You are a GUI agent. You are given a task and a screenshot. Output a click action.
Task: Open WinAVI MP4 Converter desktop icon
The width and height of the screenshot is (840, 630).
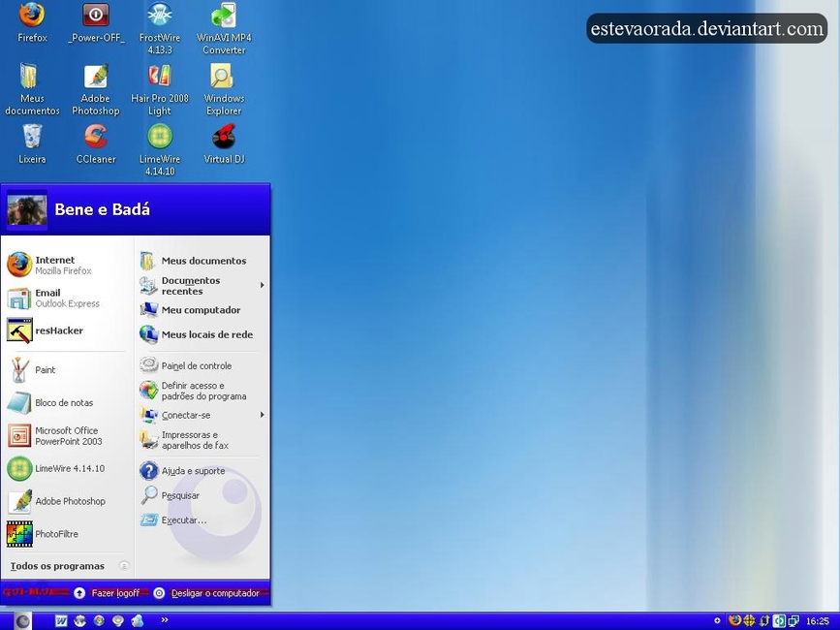224,29
